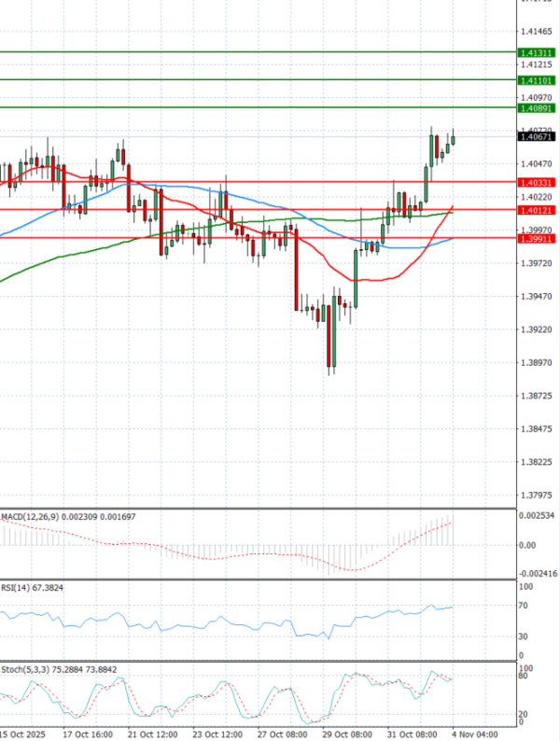Click the 1.41311 green resistance price label
Screen dimensions: 560x741
pyautogui.click(x=538, y=53)
